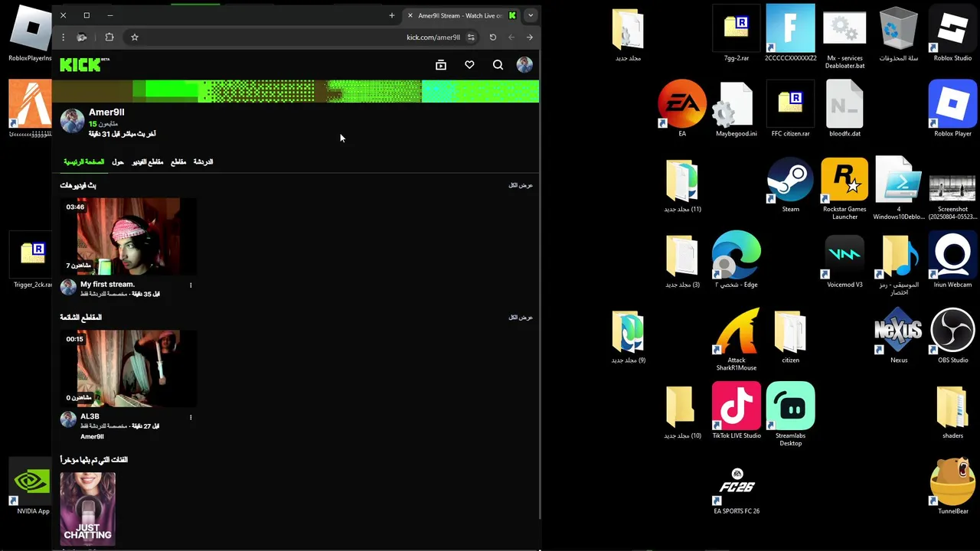Viewport: 980px width, 551px height.
Task: Bookmark this page with the star icon
Action: tap(135, 37)
